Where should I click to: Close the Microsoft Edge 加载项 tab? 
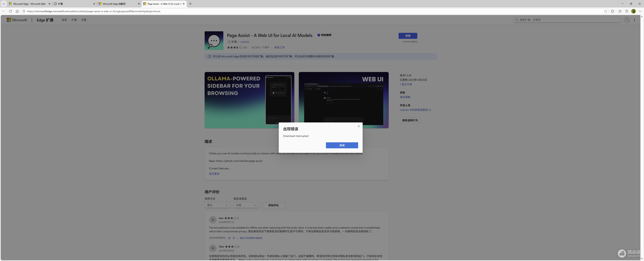pyautogui.click(x=139, y=4)
